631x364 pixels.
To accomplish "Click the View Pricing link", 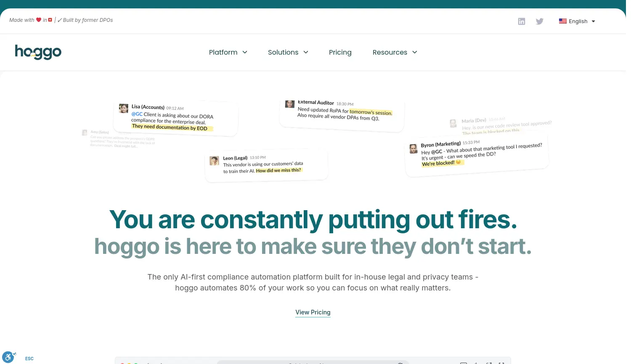I will click(x=313, y=312).
